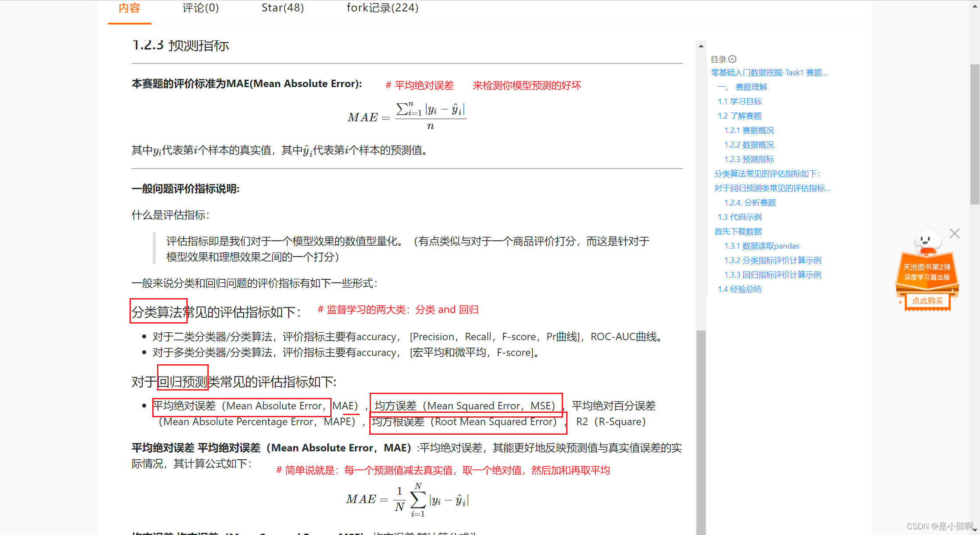The image size is (980, 535).
Task: Click the 点此购买 purchase button
Action: (927, 301)
